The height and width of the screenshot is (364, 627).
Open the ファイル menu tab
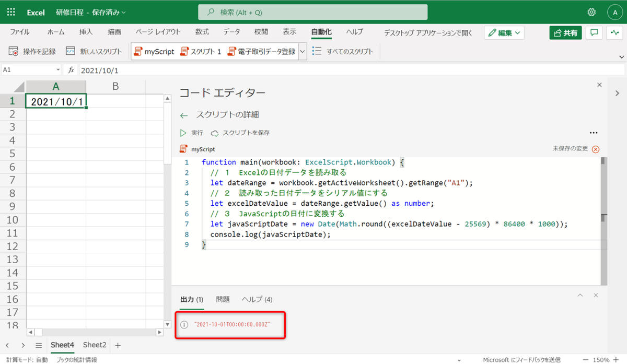click(20, 32)
